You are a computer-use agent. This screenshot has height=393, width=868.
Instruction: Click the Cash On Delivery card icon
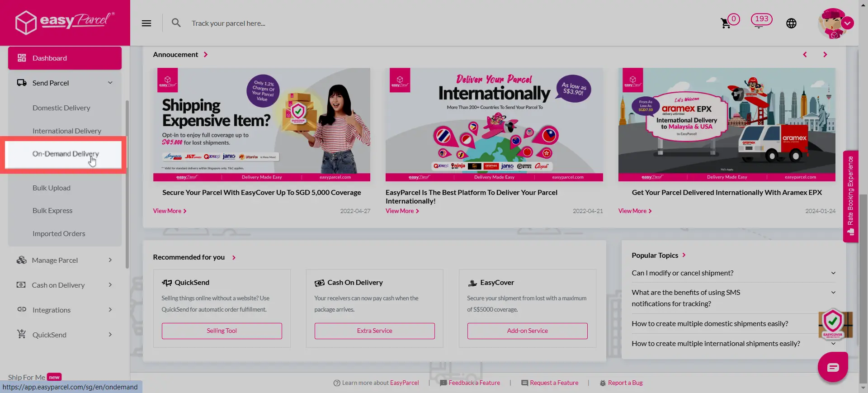320,283
